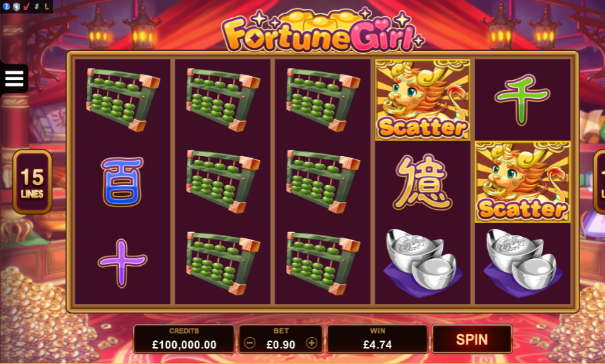Click the red checkmark icon
The height and width of the screenshot is (364, 605).
click(x=27, y=7)
